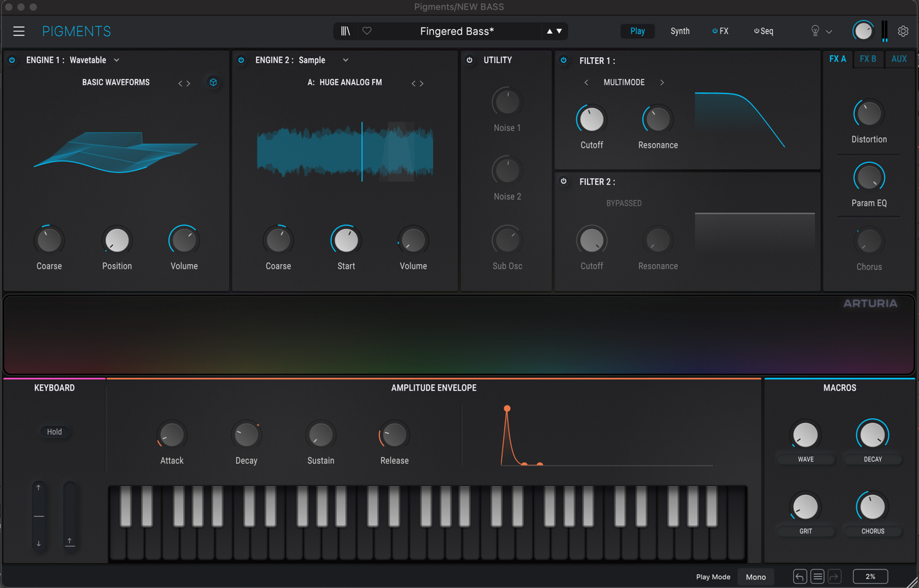Switch to the Play view
Image resolution: width=919 pixels, height=588 pixels.
(x=637, y=31)
